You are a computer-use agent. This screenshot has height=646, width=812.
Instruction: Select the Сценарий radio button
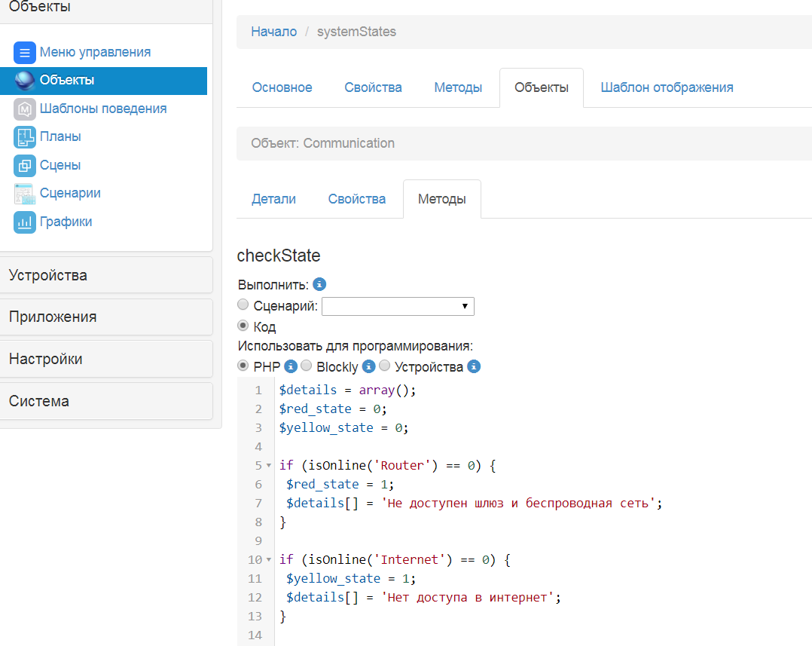click(x=243, y=305)
